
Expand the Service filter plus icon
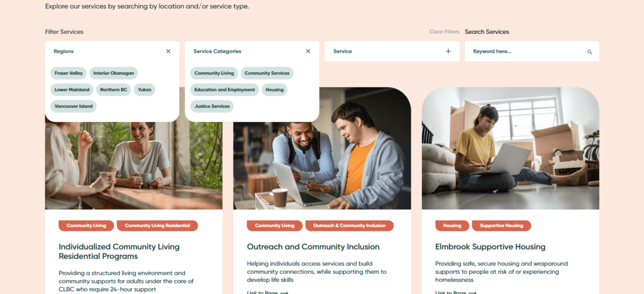(x=448, y=52)
